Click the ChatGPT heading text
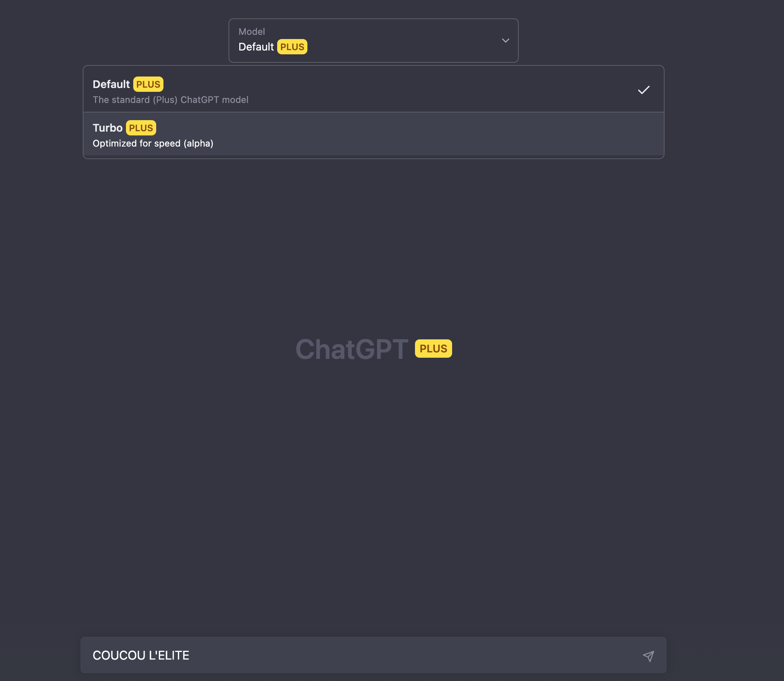This screenshot has height=681, width=784. pyautogui.click(x=352, y=349)
